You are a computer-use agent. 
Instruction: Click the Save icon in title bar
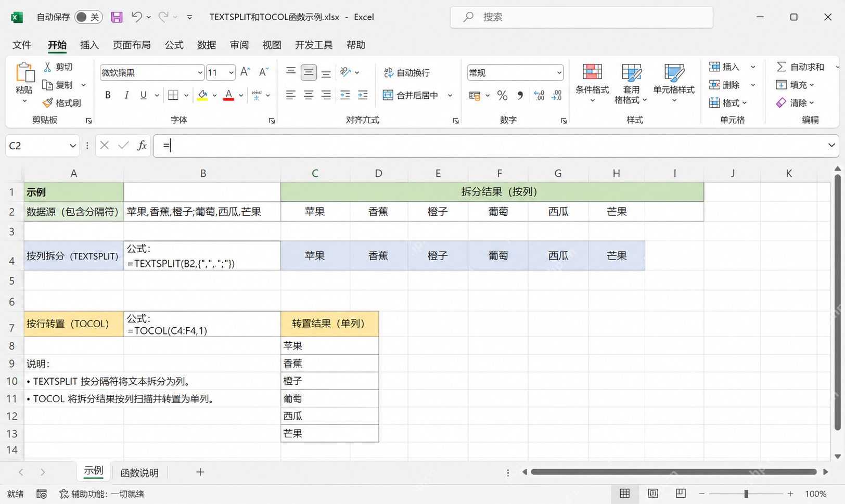coord(117,17)
